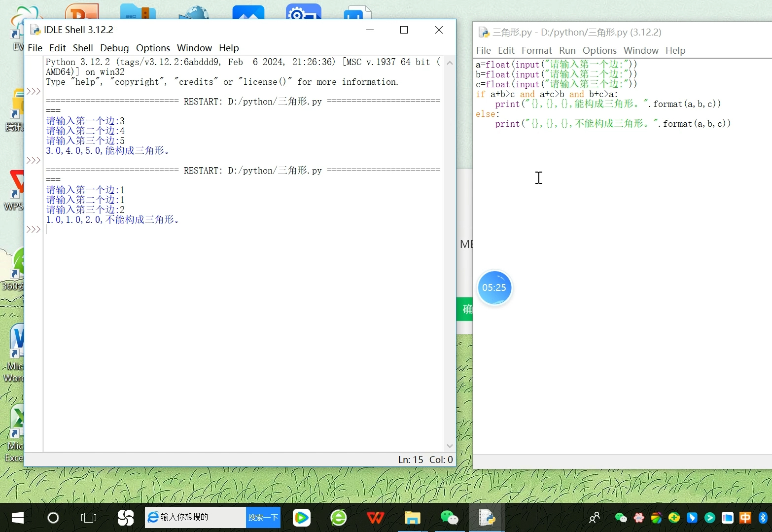
Task: Select the Bluetooth icon in system tray
Action: coord(762,518)
